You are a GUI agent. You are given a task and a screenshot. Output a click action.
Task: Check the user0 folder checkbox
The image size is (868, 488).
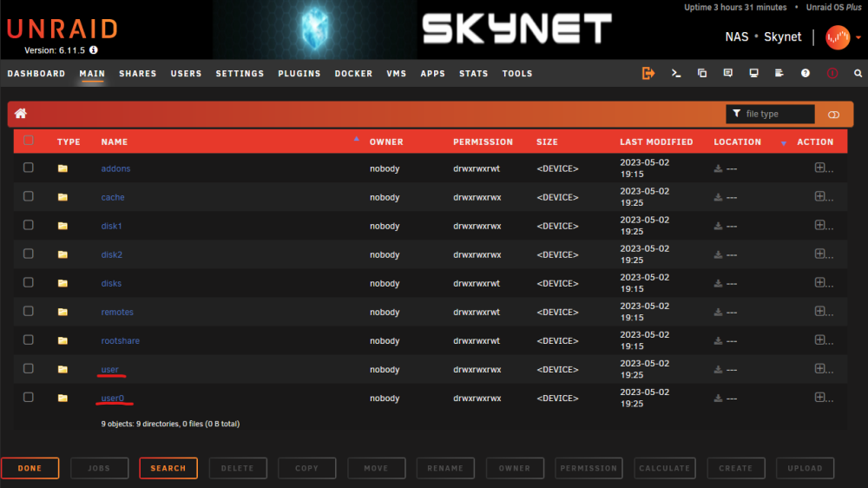(x=29, y=397)
